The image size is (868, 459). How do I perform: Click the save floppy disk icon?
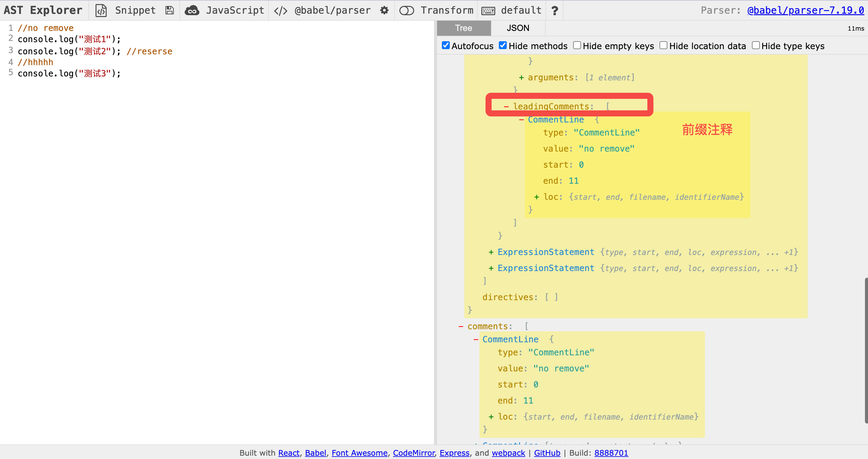[169, 10]
